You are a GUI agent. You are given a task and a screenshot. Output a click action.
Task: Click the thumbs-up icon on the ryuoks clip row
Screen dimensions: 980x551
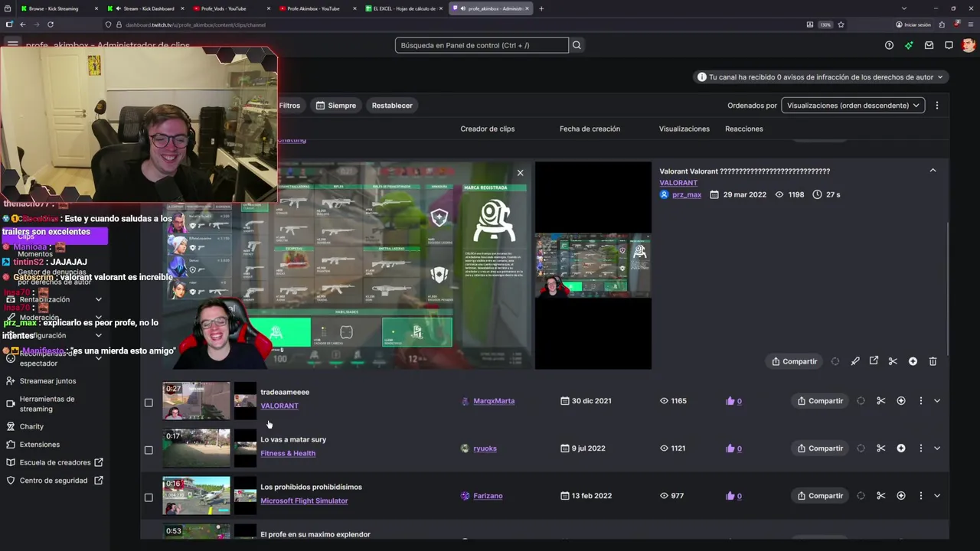tap(730, 448)
